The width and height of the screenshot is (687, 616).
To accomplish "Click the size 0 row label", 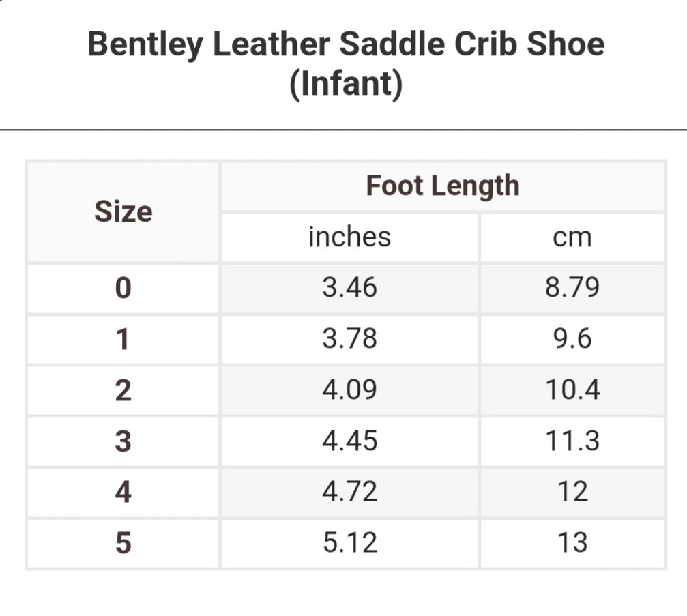I will point(123,288).
